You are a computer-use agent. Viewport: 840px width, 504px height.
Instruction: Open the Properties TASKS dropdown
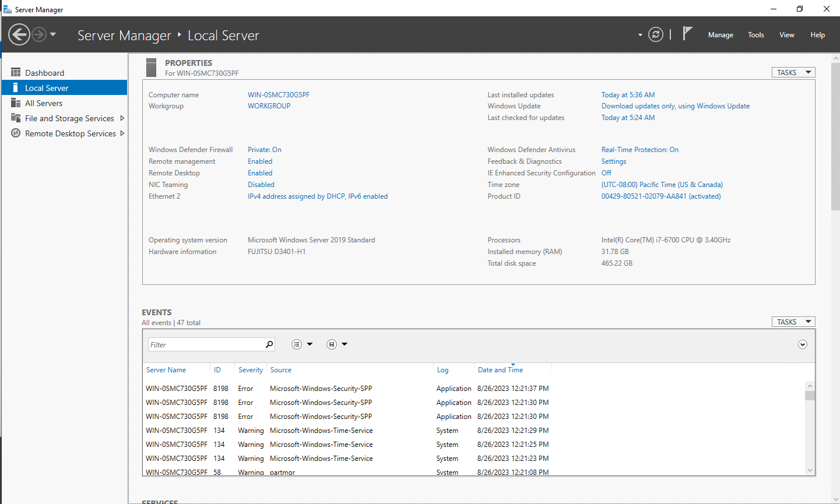coord(793,72)
